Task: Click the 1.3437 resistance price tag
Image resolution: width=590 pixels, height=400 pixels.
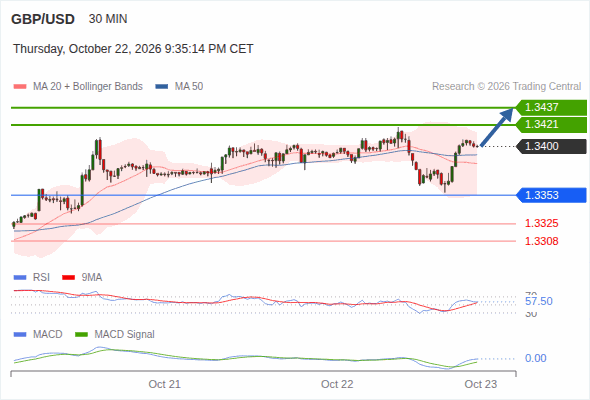Action: point(551,108)
